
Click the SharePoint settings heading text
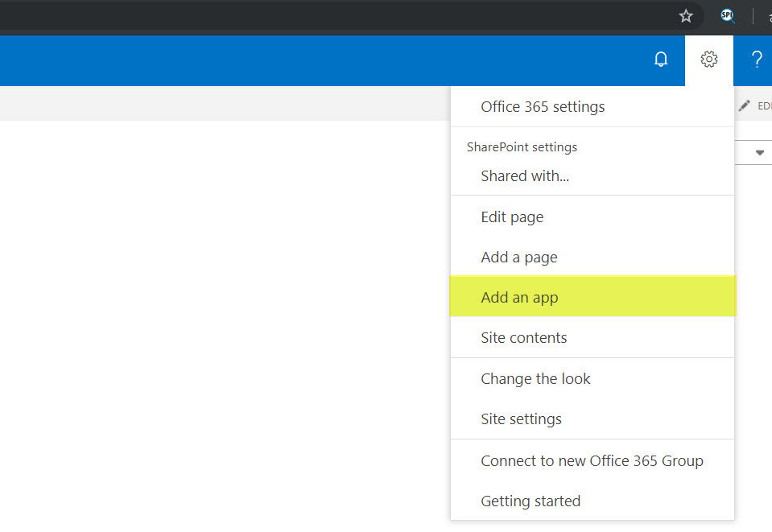point(522,147)
